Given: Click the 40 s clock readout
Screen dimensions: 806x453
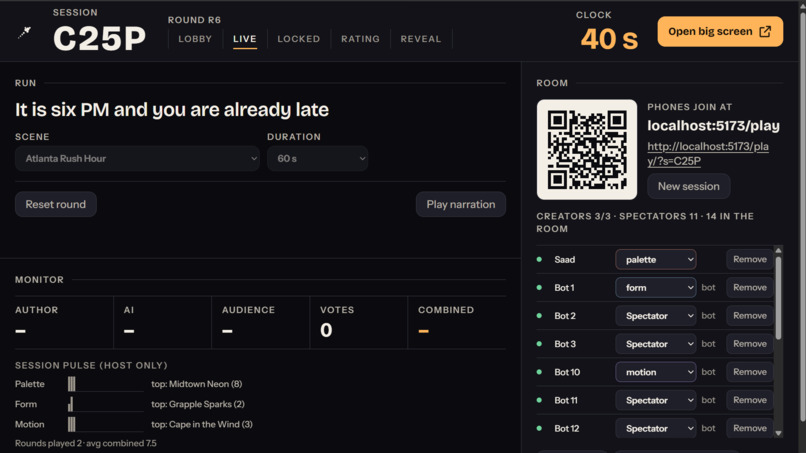Looking at the screenshot, I should 609,39.
